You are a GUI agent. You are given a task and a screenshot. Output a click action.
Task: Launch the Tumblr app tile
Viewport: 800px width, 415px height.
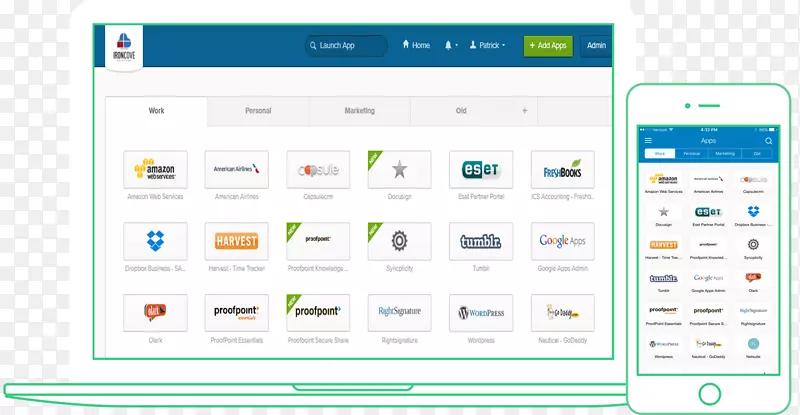tap(481, 241)
